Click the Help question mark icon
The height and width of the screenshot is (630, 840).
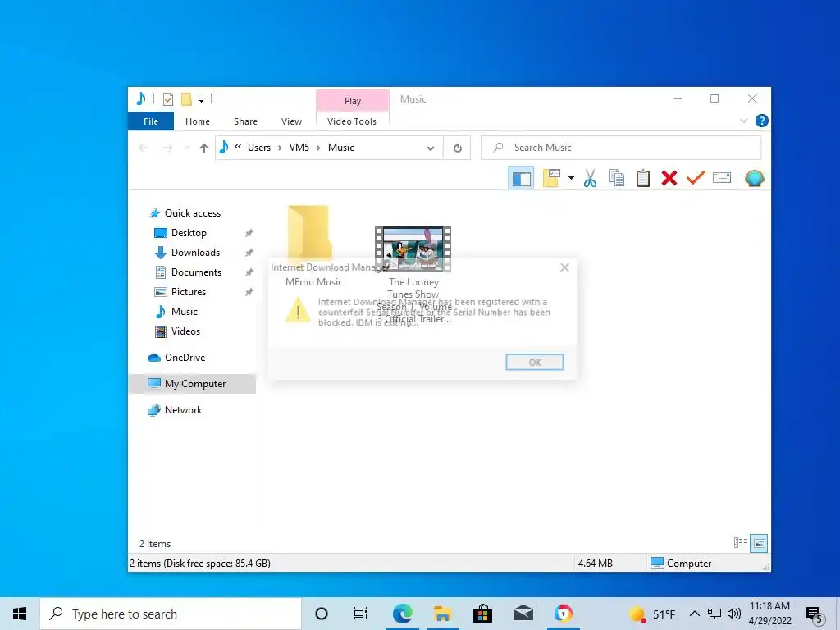tap(761, 121)
